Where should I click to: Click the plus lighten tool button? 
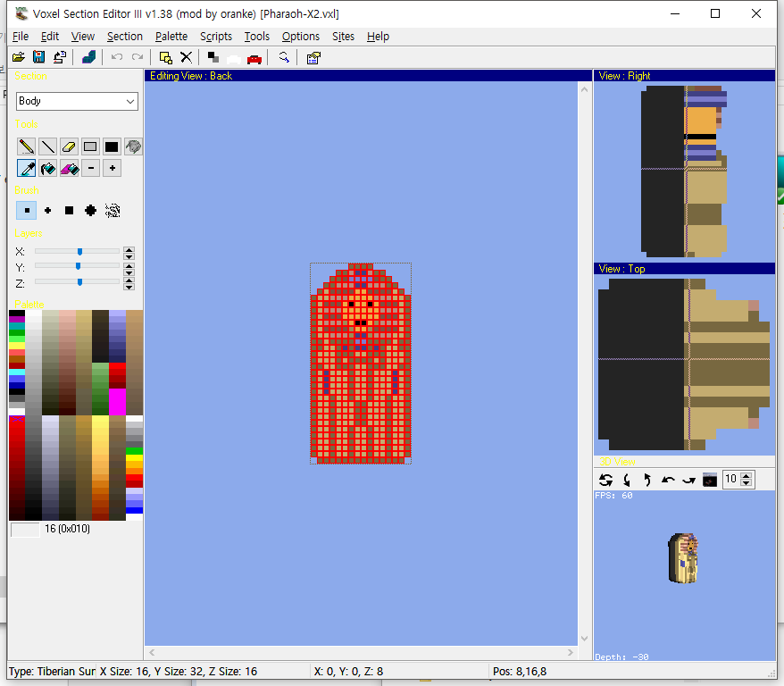[112, 168]
